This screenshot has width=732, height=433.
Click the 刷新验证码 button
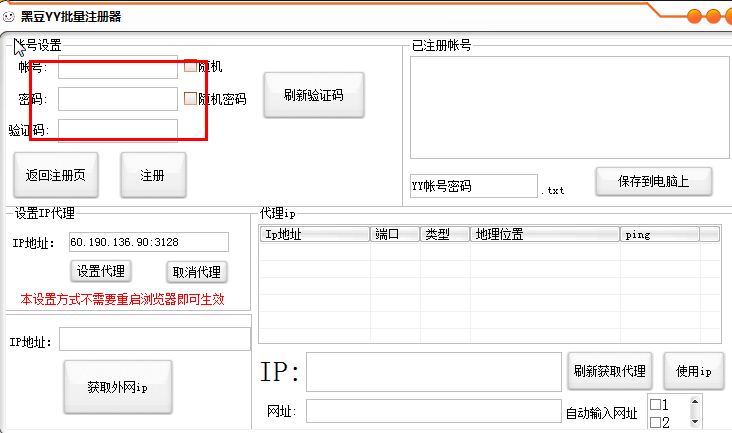tap(314, 95)
